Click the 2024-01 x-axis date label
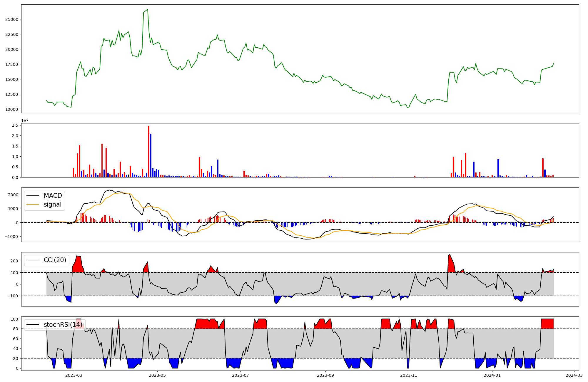The height and width of the screenshot is (382, 588). click(x=492, y=375)
